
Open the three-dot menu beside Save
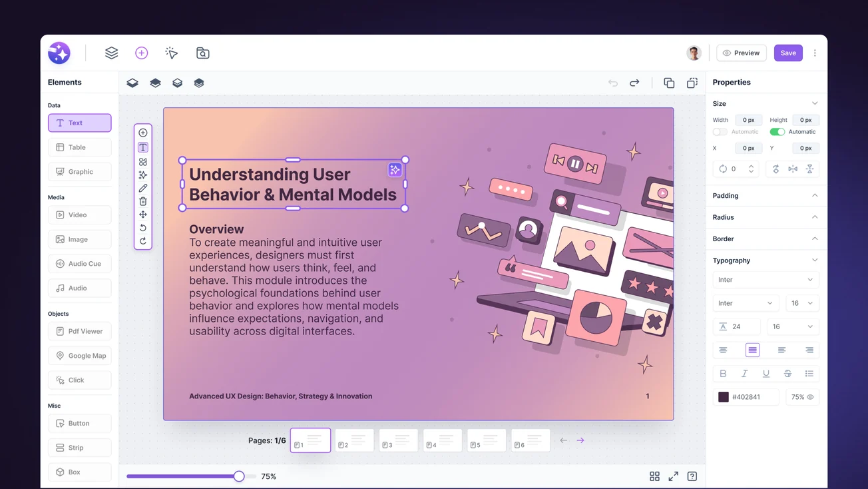(815, 53)
